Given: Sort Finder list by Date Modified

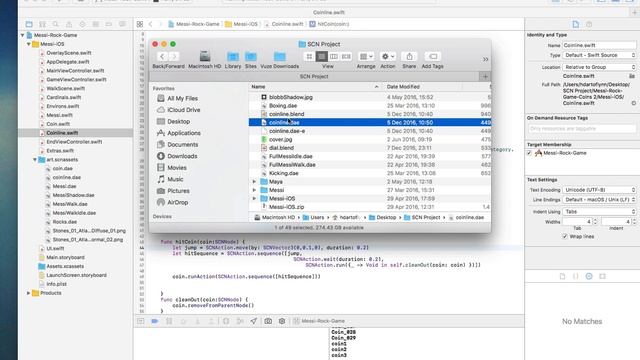Looking at the screenshot, I should (x=422, y=87).
